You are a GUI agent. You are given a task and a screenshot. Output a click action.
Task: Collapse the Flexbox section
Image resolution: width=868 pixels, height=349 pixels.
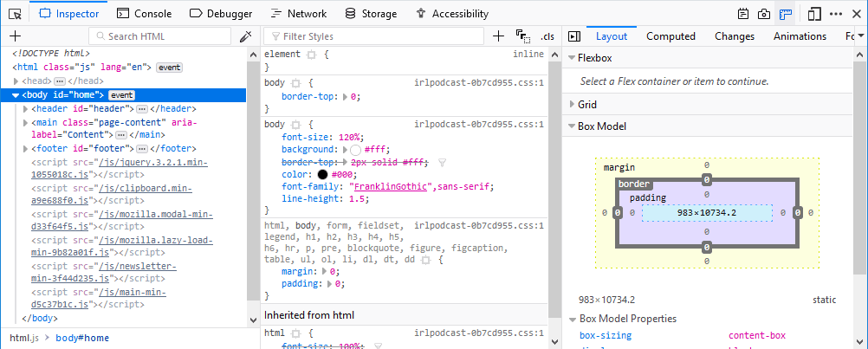click(x=572, y=58)
